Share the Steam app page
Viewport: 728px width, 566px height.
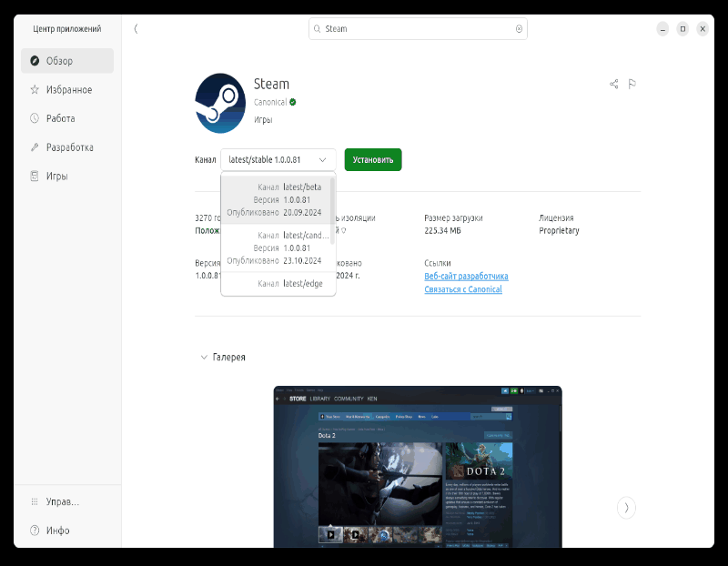pyautogui.click(x=613, y=84)
